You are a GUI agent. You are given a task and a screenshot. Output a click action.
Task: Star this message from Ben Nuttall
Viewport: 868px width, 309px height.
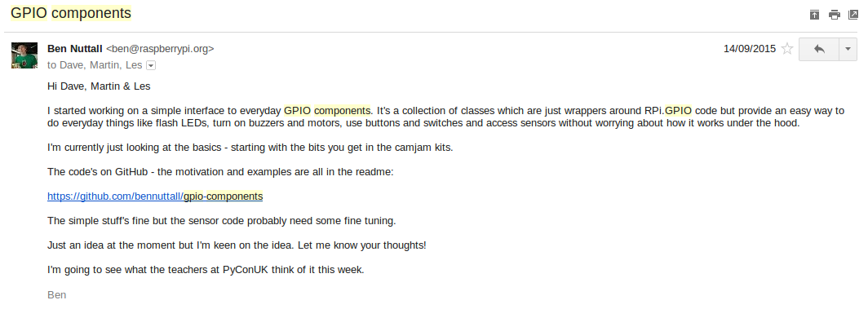pyautogui.click(x=786, y=49)
